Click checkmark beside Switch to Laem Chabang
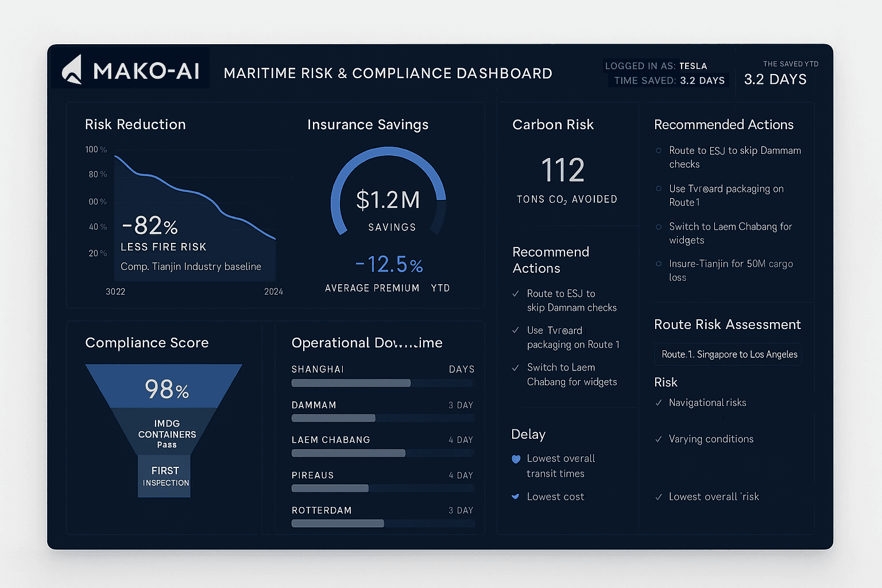The height and width of the screenshot is (588, 882). tap(516, 368)
